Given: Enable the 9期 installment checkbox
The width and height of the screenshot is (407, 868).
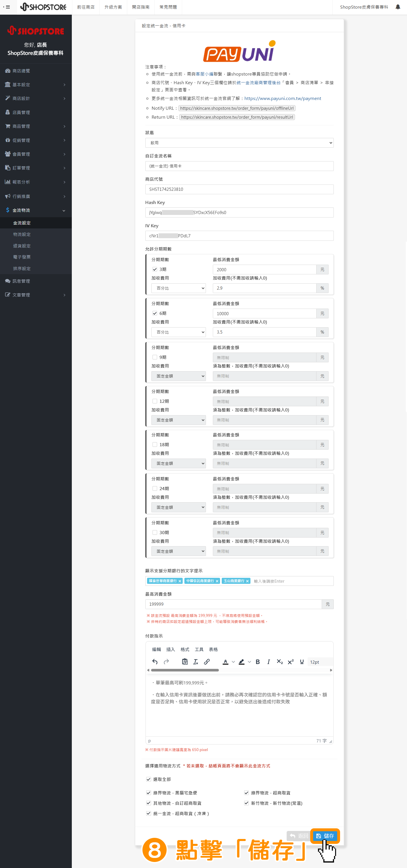Looking at the screenshot, I should [x=155, y=357].
